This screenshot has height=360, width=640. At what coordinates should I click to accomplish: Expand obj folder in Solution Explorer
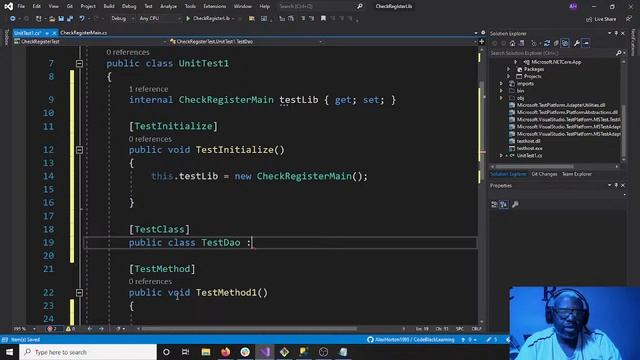coord(501,98)
